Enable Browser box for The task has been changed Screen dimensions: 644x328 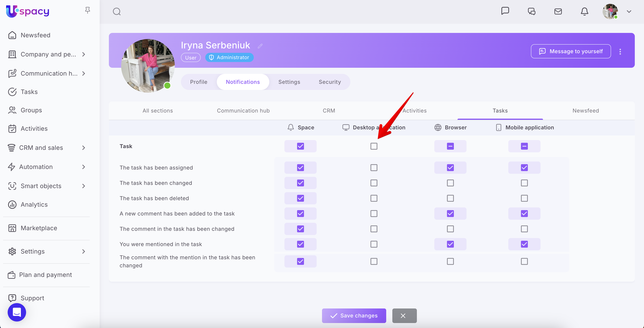tap(450, 183)
